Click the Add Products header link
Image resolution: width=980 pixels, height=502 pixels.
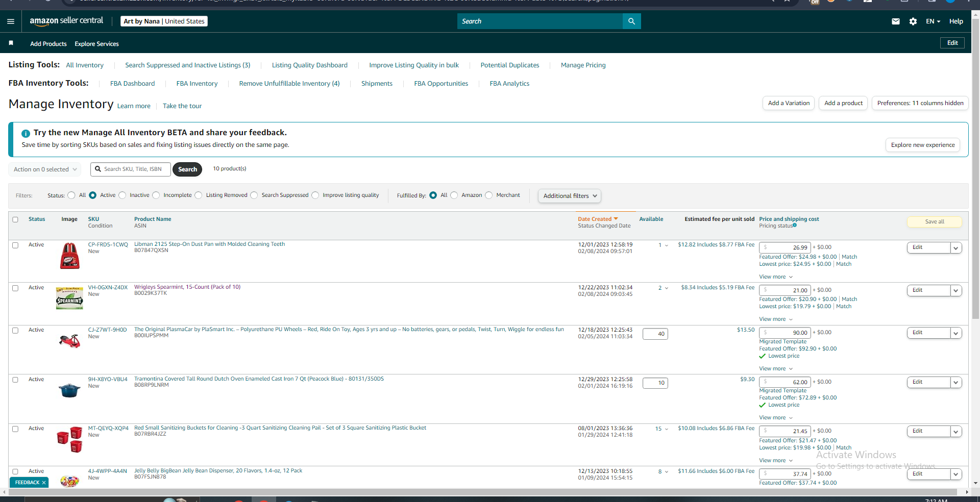point(48,44)
